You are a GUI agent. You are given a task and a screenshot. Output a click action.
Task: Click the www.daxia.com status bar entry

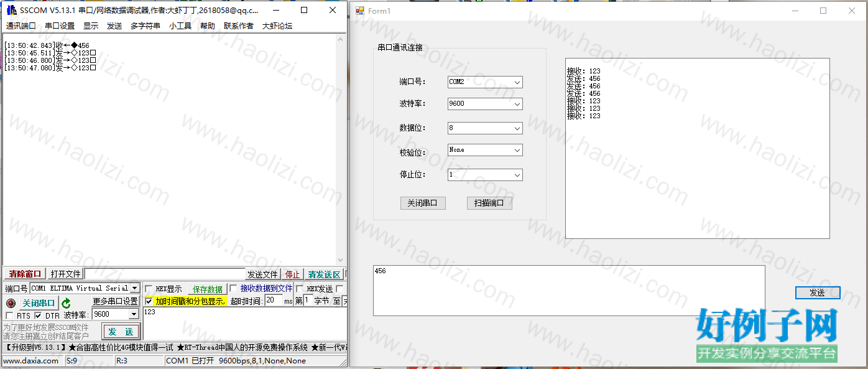[32, 361]
